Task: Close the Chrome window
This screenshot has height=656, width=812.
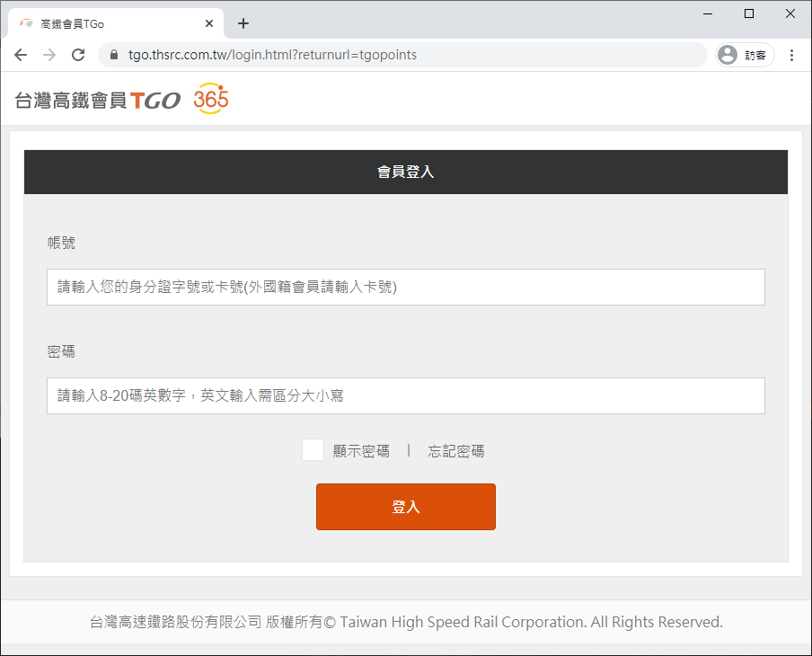Action: click(790, 13)
